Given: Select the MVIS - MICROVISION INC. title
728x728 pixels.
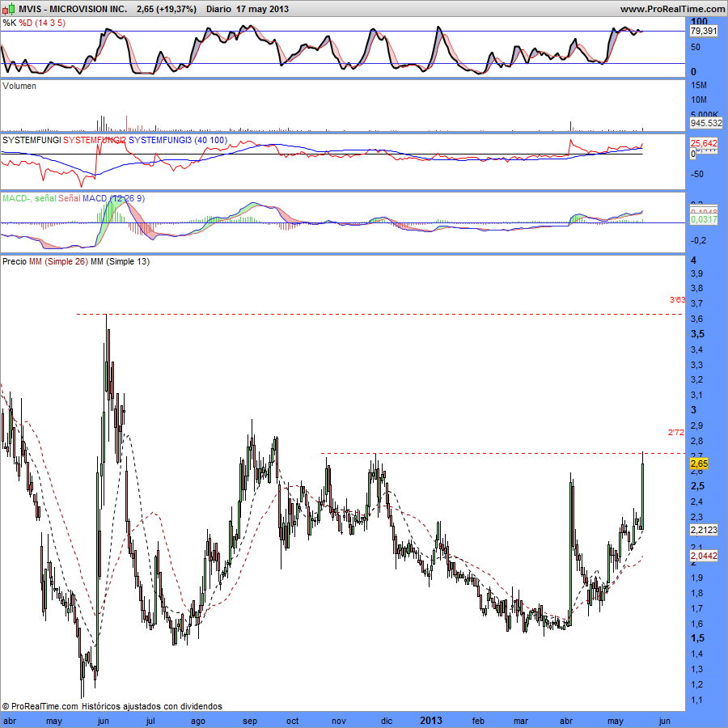Looking at the screenshot, I should click(73, 9).
